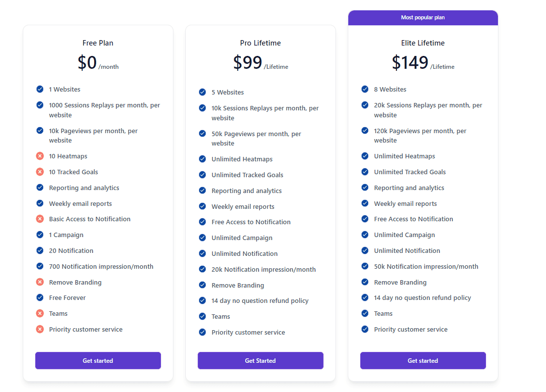Select the 'Pro Lifetime' title

click(260, 43)
